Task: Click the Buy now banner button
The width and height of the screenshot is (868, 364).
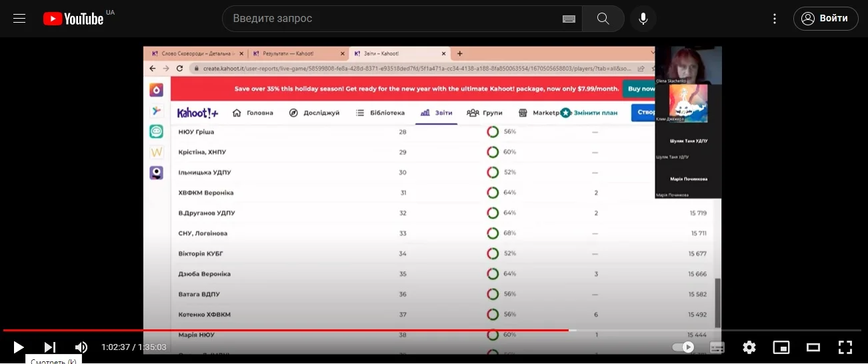Action: pos(640,89)
